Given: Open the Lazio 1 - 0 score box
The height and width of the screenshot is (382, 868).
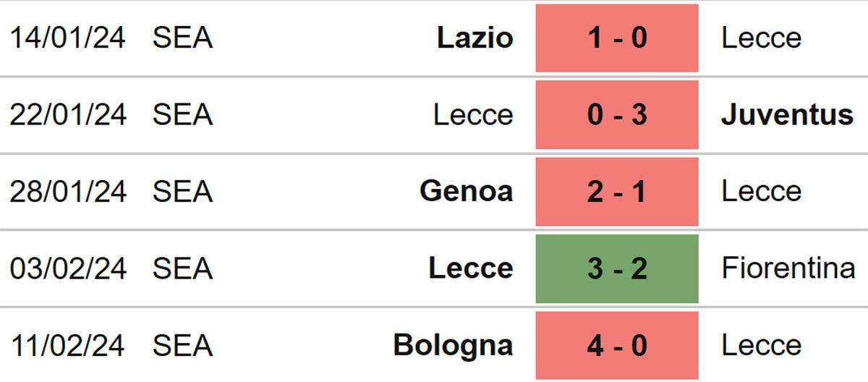Looking at the screenshot, I should click(617, 38).
